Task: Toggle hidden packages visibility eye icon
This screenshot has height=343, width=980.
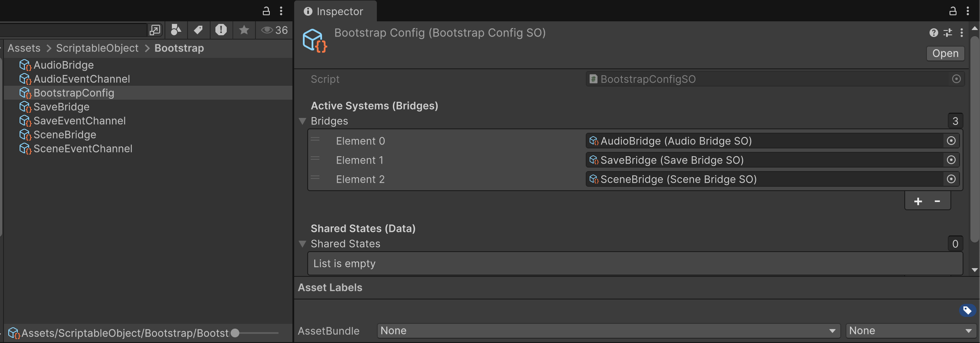Action: [274, 30]
